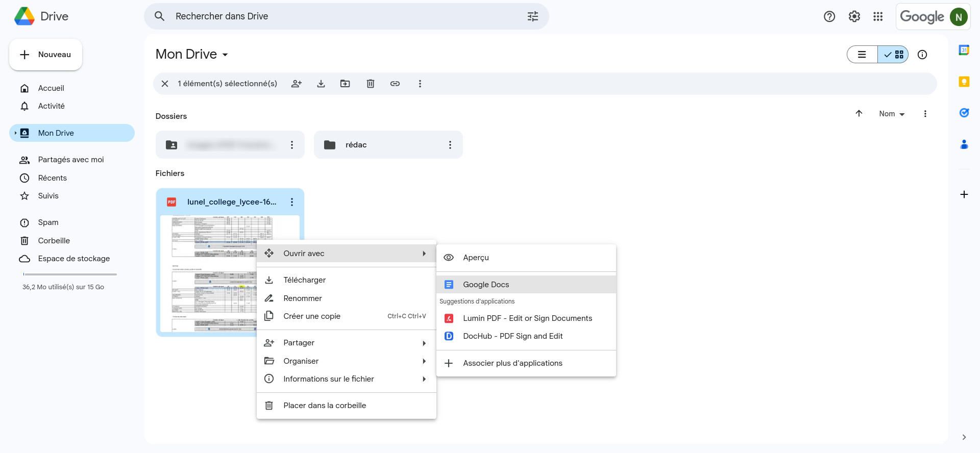Screen dimensions: 980x453
Task: Open the Nom sort dropdown
Action: pos(892,114)
